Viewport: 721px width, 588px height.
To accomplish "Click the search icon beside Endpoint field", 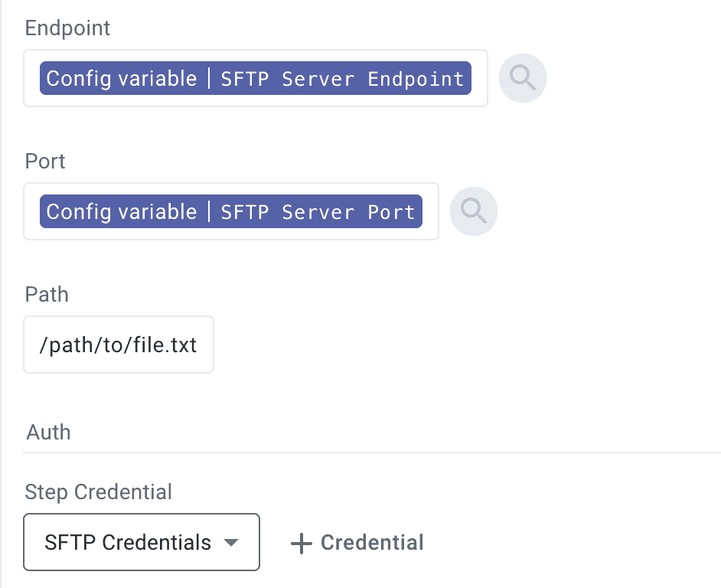I will click(523, 78).
